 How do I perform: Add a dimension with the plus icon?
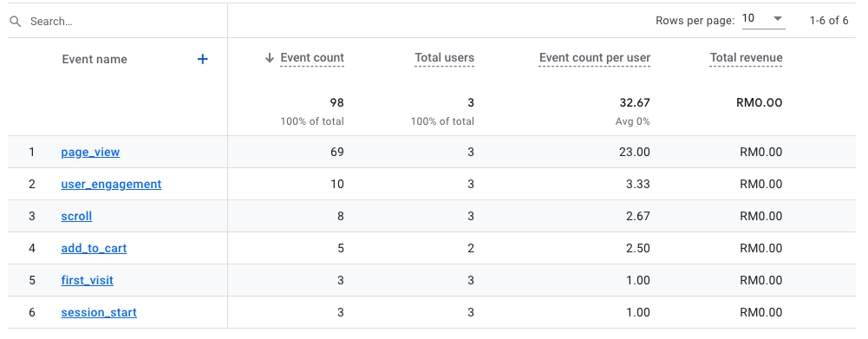point(203,59)
